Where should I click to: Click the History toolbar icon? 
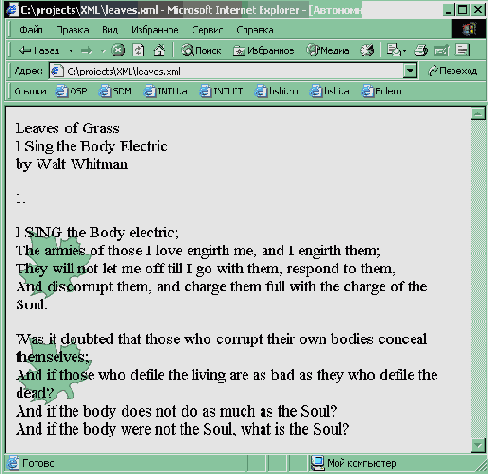pos(367,50)
